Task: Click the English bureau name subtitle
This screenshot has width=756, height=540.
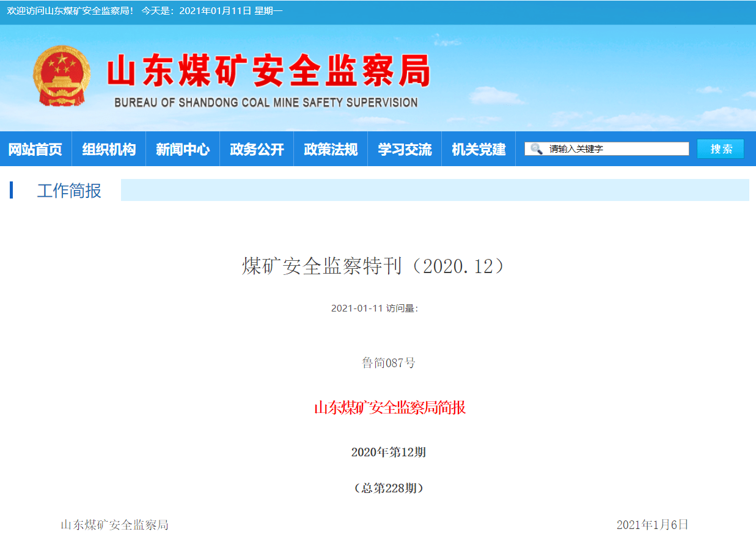Action: [x=266, y=103]
